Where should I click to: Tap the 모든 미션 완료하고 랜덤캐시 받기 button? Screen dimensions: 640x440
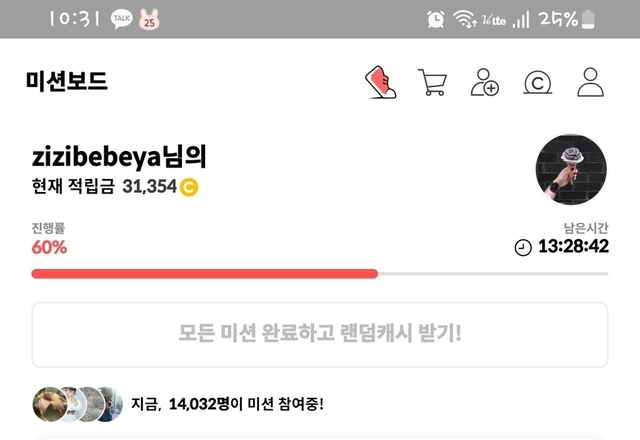tap(320, 335)
